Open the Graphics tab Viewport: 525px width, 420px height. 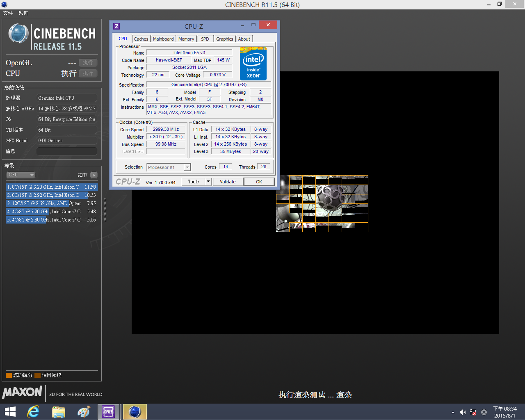(x=225, y=39)
